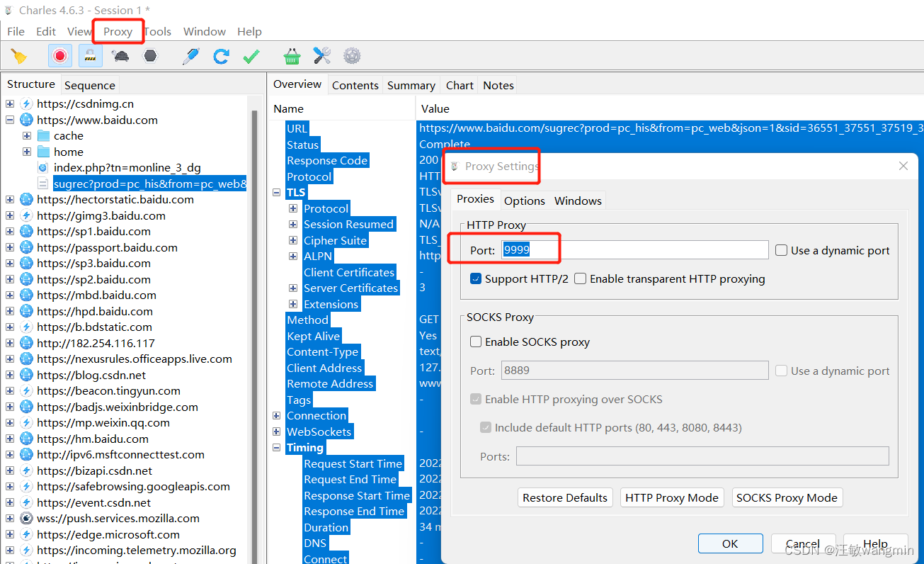Expand the WebSockets row
This screenshot has height=564, width=924.
pyautogui.click(x=277, y=432)
